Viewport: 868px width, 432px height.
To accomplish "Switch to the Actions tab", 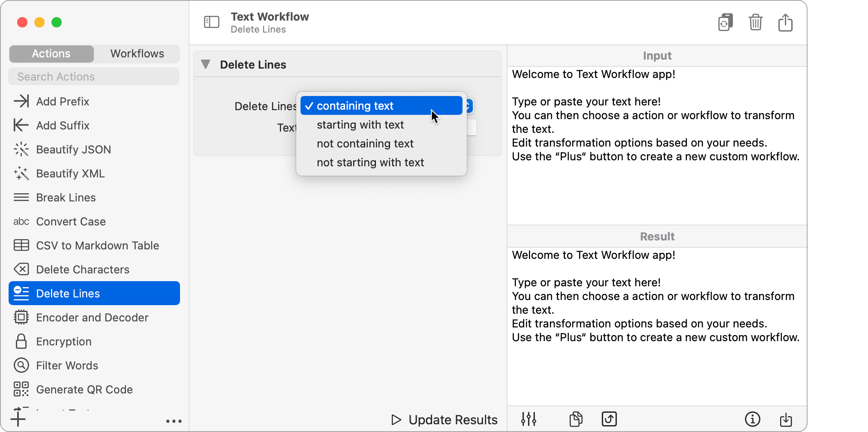I will [x=51, y=54].
